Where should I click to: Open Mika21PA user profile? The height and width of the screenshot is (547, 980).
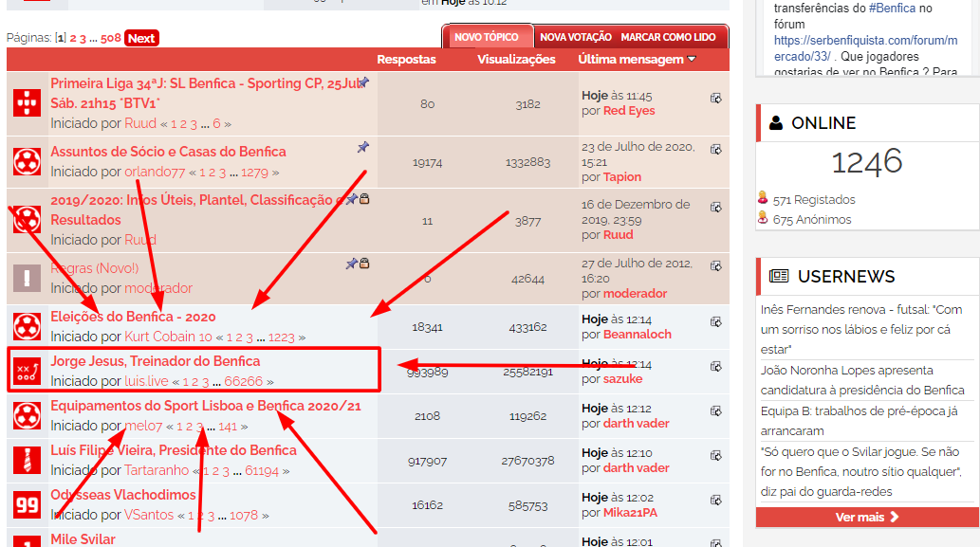click(x=630, y=513)
